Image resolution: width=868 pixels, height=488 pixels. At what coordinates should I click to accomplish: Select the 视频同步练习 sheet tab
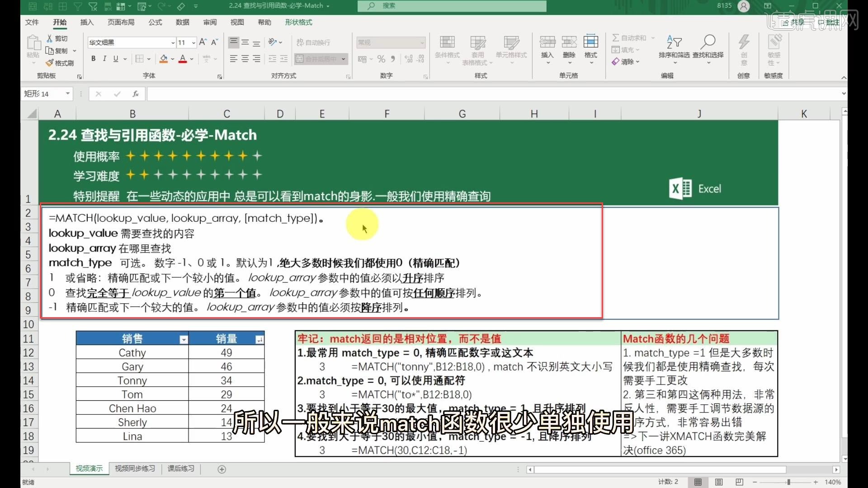pyautogui.click(x=135, y=469)
